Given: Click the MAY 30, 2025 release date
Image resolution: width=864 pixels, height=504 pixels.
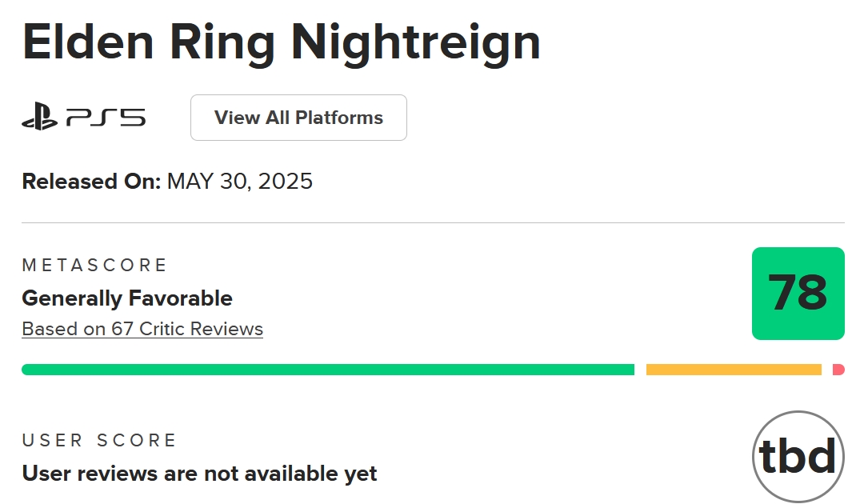Looking at the screenshot, I should coord(240,182).
